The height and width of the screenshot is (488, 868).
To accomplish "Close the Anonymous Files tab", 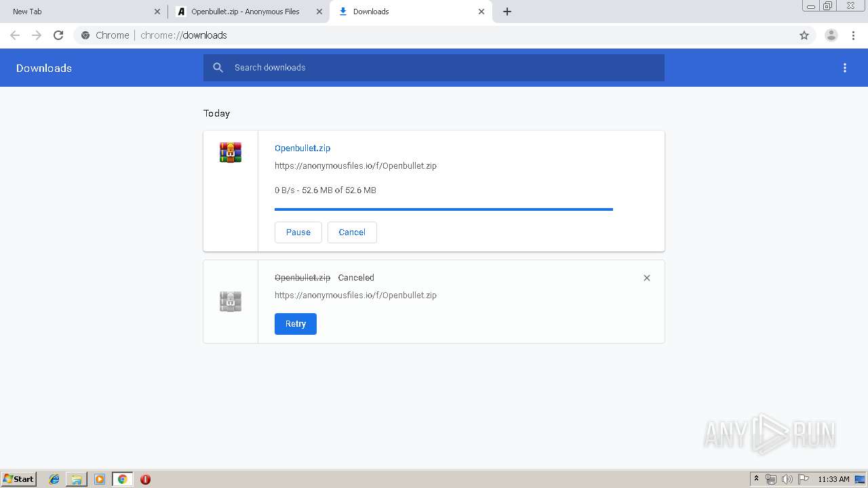I will point(319,12).
